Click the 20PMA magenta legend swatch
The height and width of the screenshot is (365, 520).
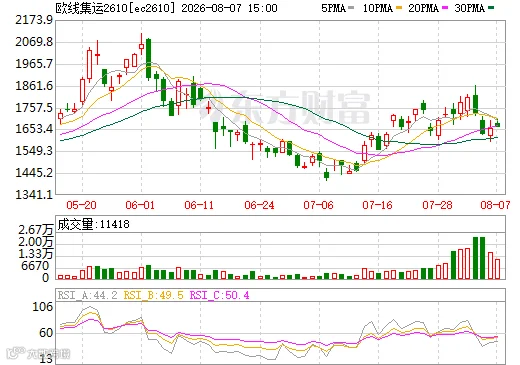445,8
